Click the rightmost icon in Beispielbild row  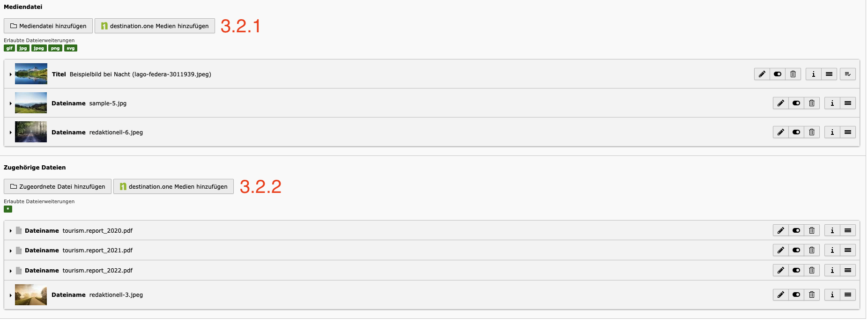pos(847,74)
